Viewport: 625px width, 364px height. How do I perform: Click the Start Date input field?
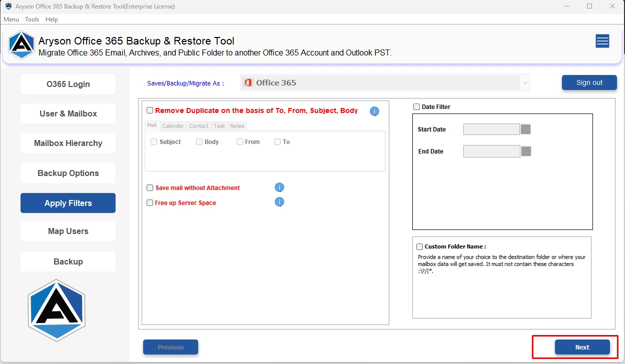[x=491, y=129]
